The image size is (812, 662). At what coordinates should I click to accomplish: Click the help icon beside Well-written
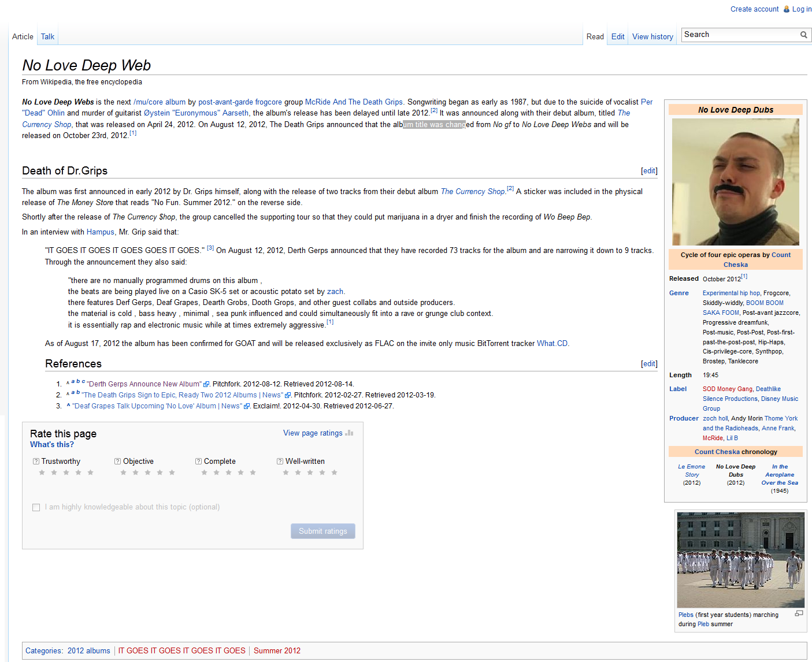280,462
